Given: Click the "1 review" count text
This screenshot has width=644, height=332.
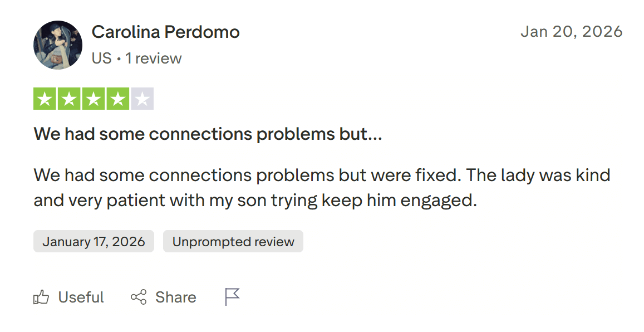Looking at the screenshot, I should pyautogui.click(x=154, y=58).
